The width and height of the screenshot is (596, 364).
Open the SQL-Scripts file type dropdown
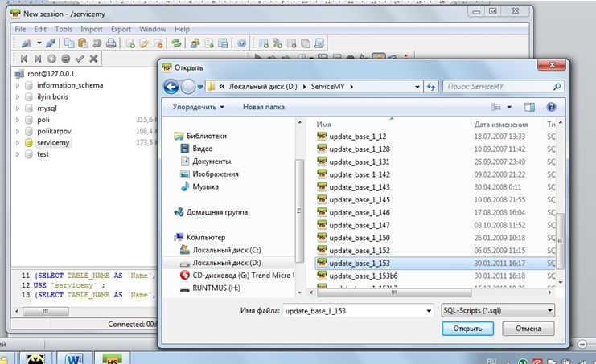click(x=499, y=310)
